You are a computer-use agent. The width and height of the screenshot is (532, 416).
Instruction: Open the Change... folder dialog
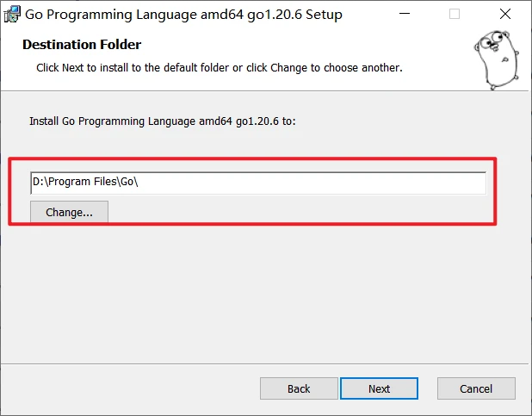click(x=69, y=212)
